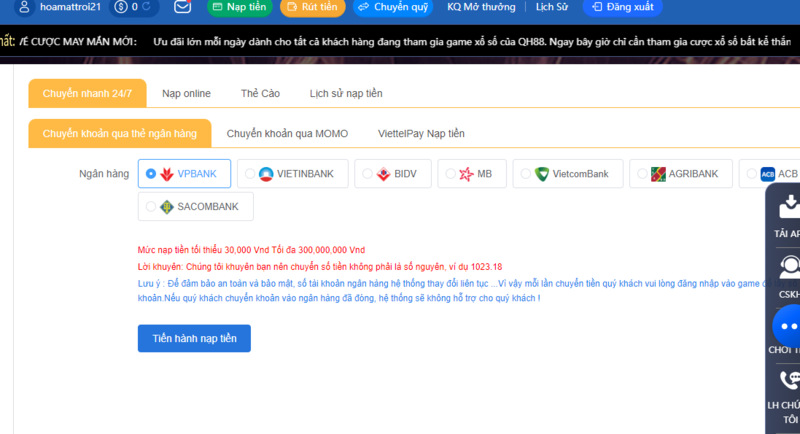Click the user profile icon beside hoamattroi21
800x434 pixels.
coord(24,7)
